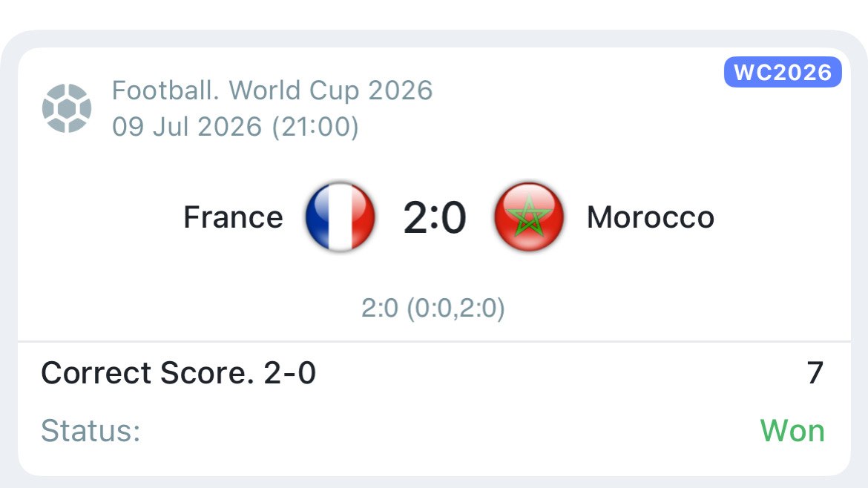Screen dimensions: 868x488
Task: Click the World Cup 2026 year text
Action: pyautogui.click(x=400, y=90)
